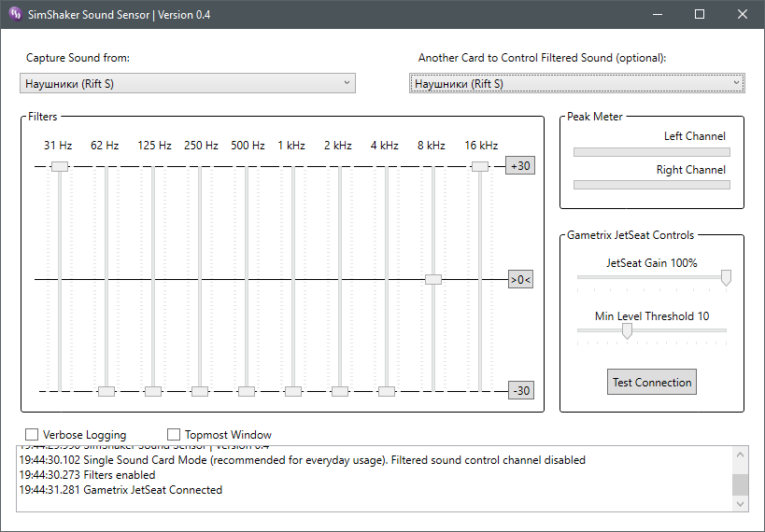Click the log scrollbar up arrow
The height and width of the screenshot is (532, 765).
[740, 455]
